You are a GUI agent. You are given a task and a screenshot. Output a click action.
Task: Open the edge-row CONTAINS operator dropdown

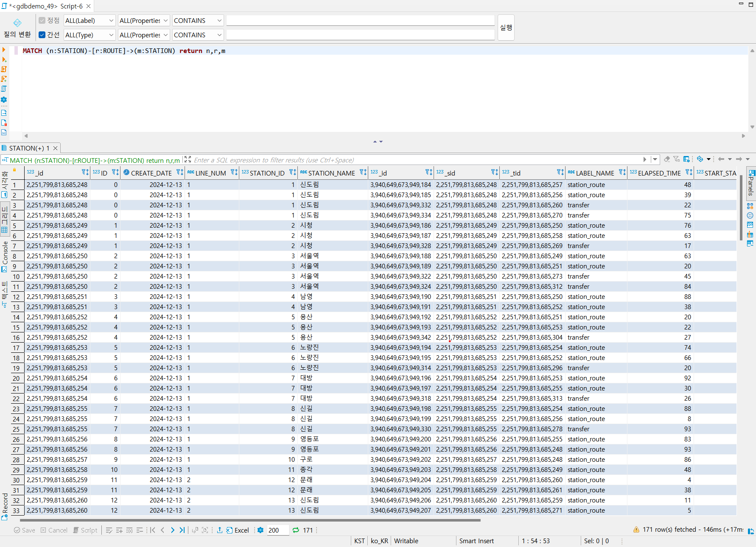coord(198,35)
